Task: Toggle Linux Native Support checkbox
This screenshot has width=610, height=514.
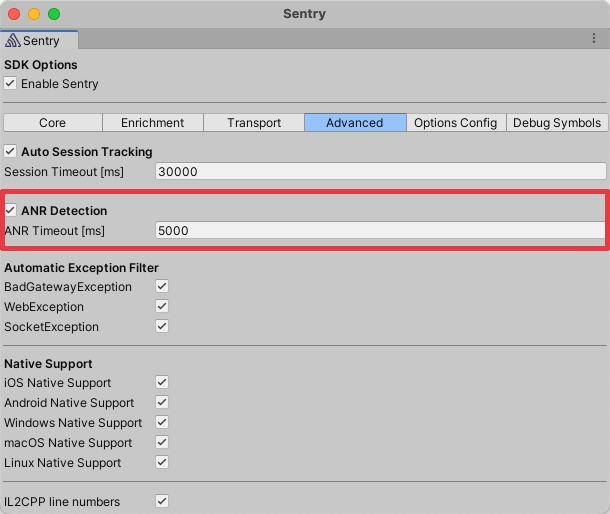Action: click(x=162, y=463)
